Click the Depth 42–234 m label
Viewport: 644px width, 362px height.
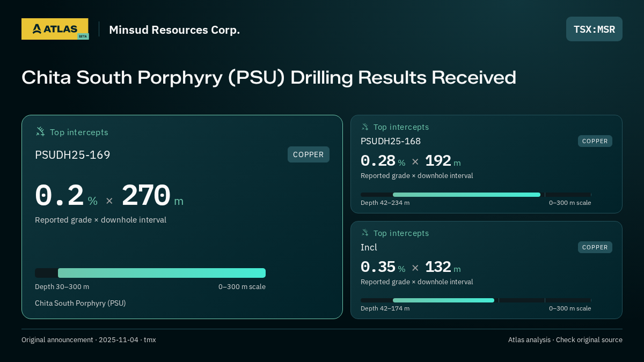[x=385, y=203]
